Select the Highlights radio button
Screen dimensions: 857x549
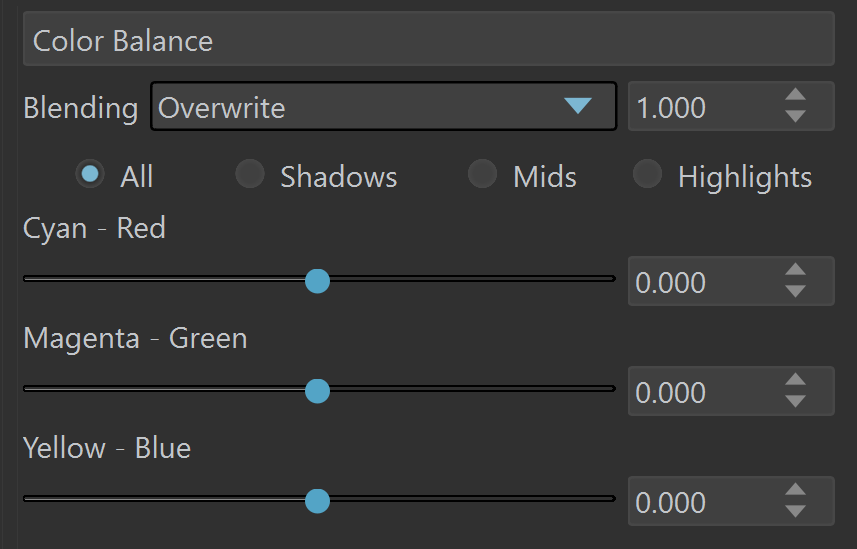pos(647,174)
